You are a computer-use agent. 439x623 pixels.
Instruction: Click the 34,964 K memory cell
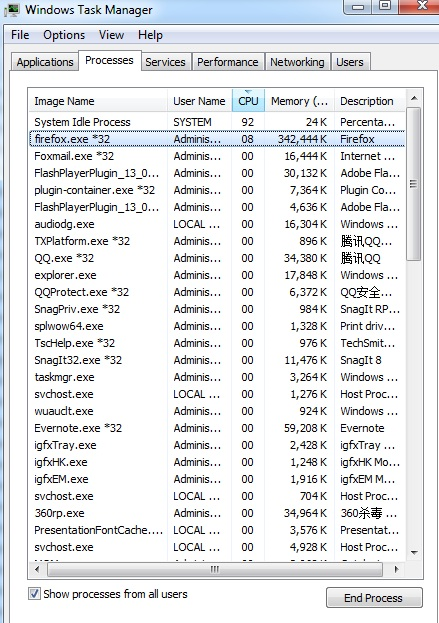pos(306,513)
